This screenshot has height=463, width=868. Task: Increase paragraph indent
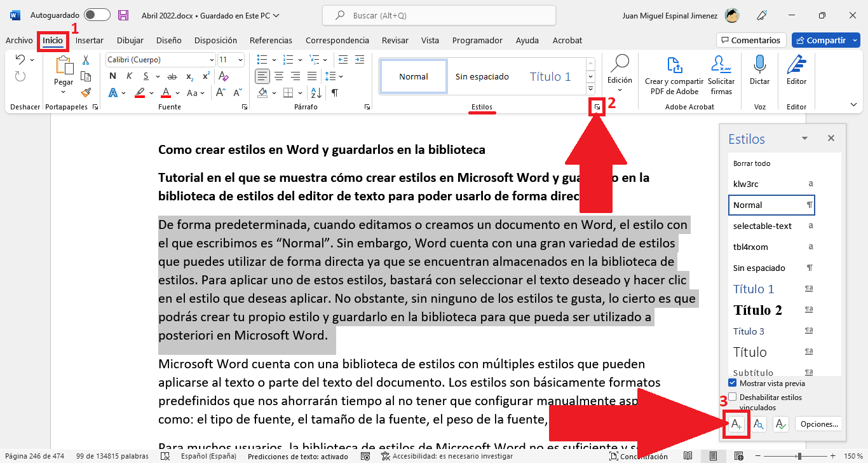pos(360,60)
